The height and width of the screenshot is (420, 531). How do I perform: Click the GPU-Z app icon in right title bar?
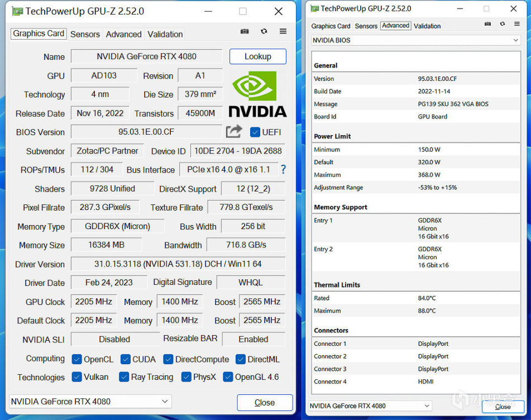click(314, 8)
